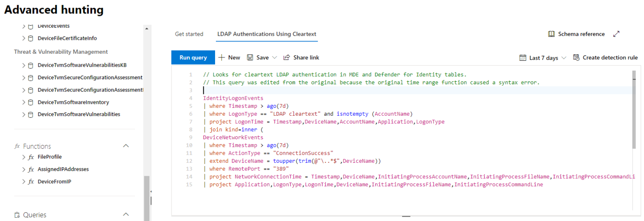Click the Schema reference book icon

point(551,34)
